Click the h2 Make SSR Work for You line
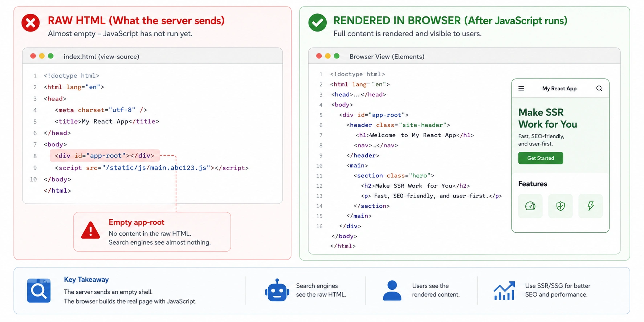Image resolution: width=644 pixels, height=322 pixels. [x=415, y=186]
